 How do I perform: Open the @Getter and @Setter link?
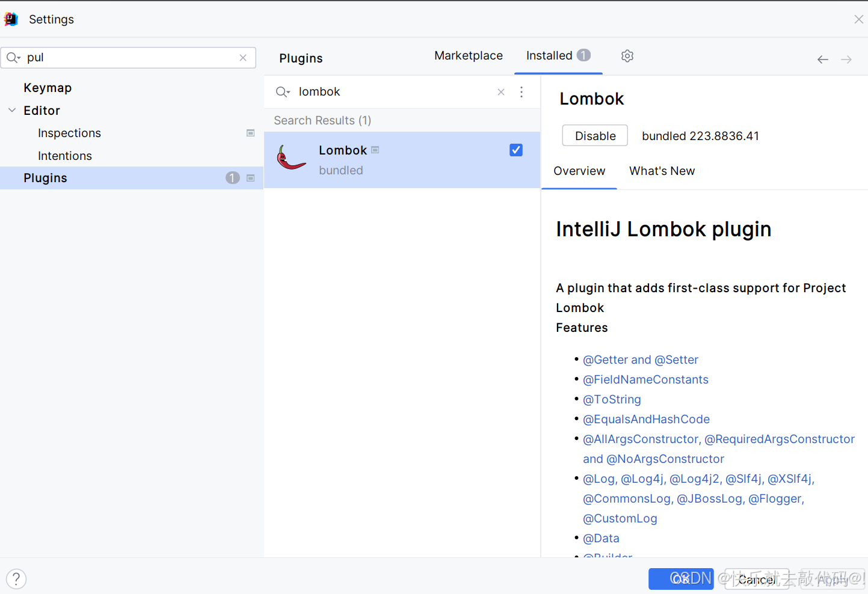tap(641, 360)
